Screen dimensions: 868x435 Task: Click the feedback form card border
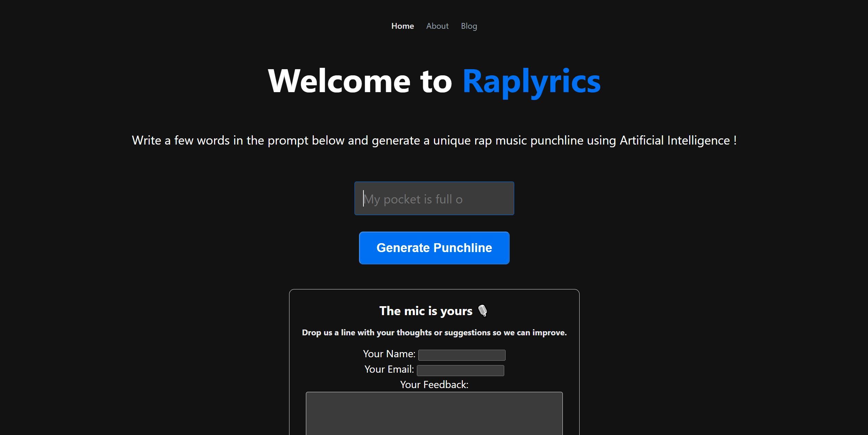[x=290, y=343]
